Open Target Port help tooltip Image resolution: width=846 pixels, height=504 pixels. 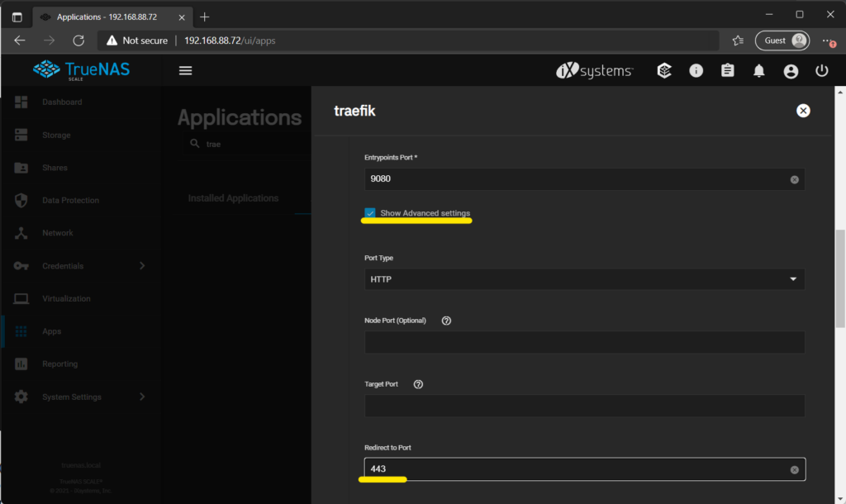(418, 384)
